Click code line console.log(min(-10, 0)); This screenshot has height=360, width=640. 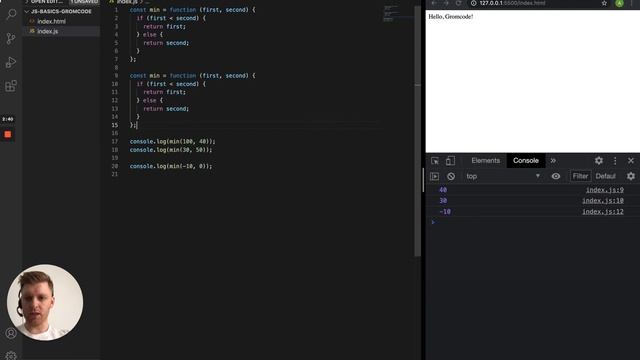tap(171, 166)
